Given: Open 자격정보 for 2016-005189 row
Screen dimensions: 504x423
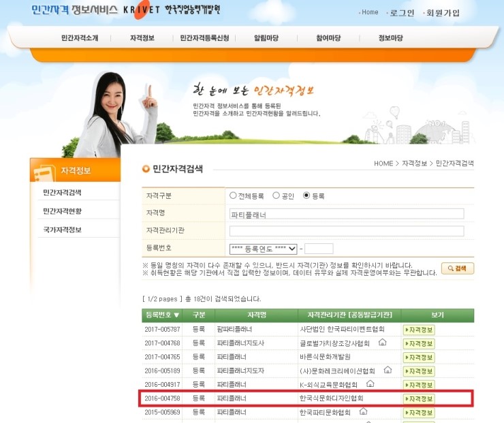Looking at the screenshot, I should 419,371.
